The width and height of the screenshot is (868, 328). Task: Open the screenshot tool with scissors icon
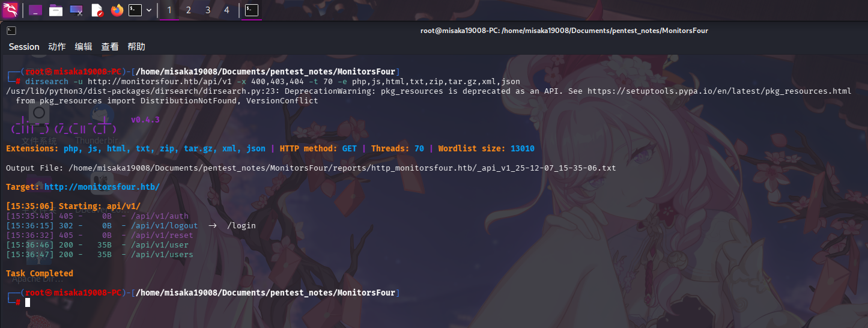pos(76,10)
